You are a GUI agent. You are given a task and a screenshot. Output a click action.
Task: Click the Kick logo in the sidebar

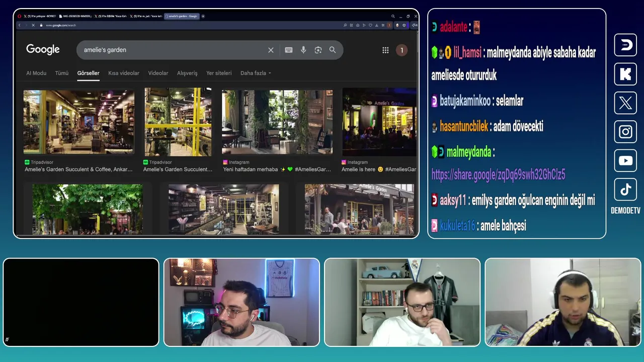625,74
